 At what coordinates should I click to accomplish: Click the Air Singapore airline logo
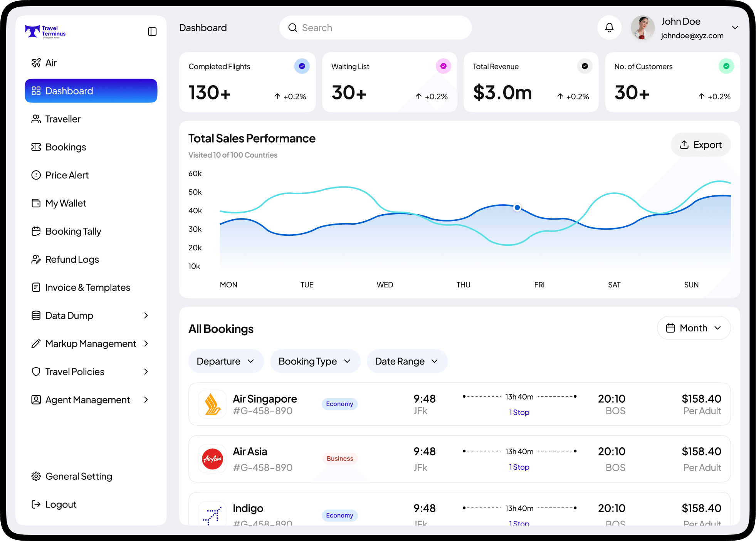[x=212, y=404]
